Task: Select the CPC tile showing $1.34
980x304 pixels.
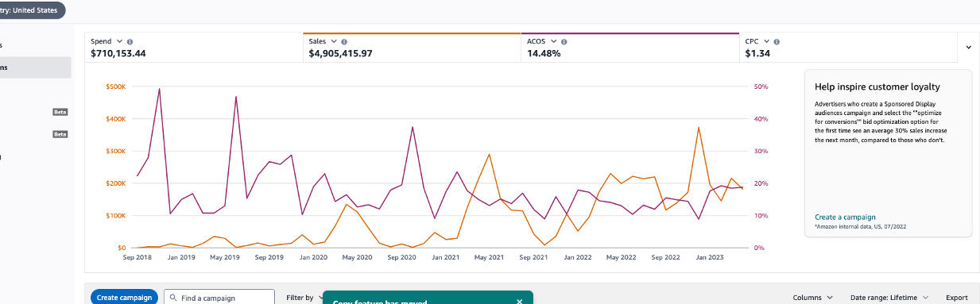Action: (847, 48)
